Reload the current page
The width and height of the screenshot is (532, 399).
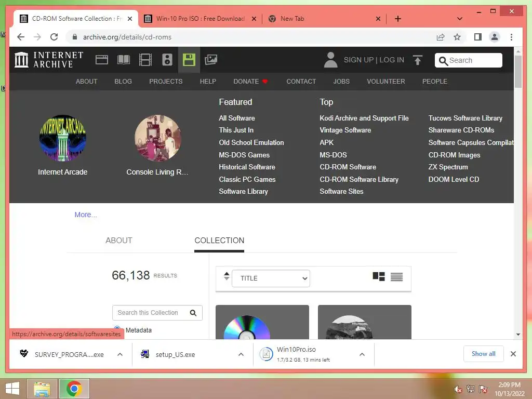(54, 37)
